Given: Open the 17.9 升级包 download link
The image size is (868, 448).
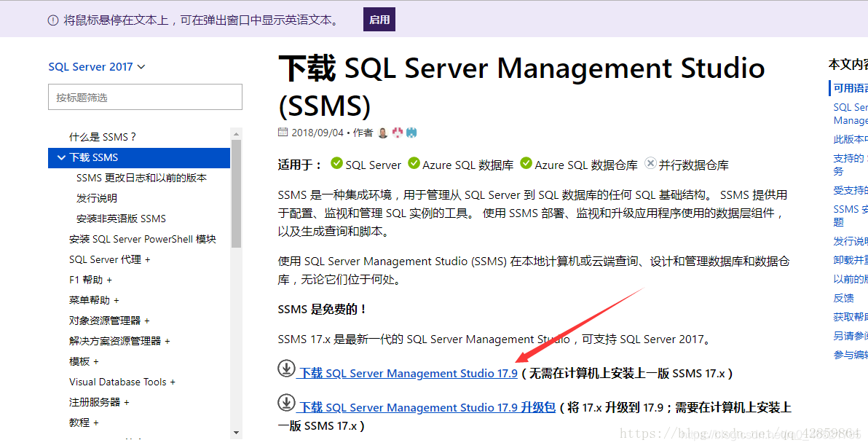Looking at the screenshot, I should point(426,408).
